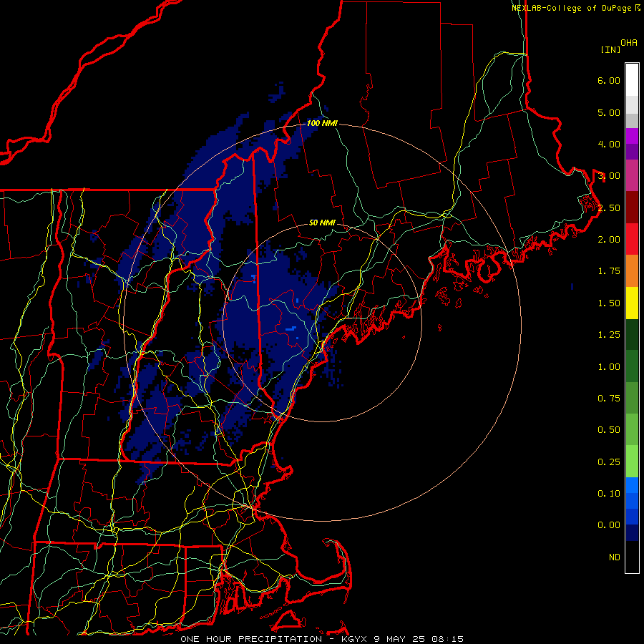This screenshot has width=644, height=644.
Task: Click the 6.00 legend value
Action: coord(609,80)
